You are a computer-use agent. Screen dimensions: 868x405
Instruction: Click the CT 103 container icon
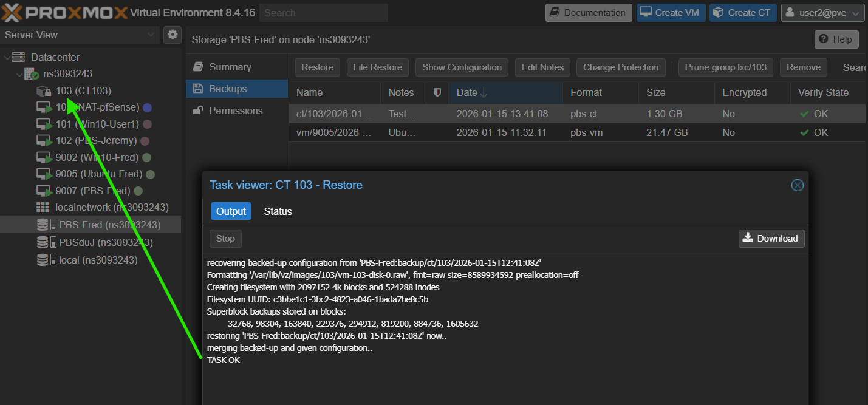pos(44,91)
